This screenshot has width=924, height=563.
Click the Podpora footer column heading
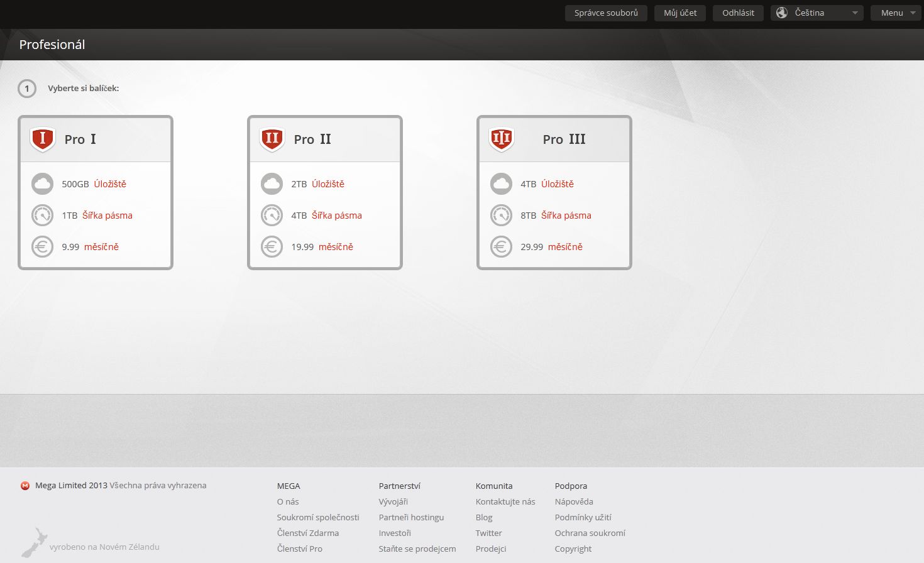coord(571,486)
